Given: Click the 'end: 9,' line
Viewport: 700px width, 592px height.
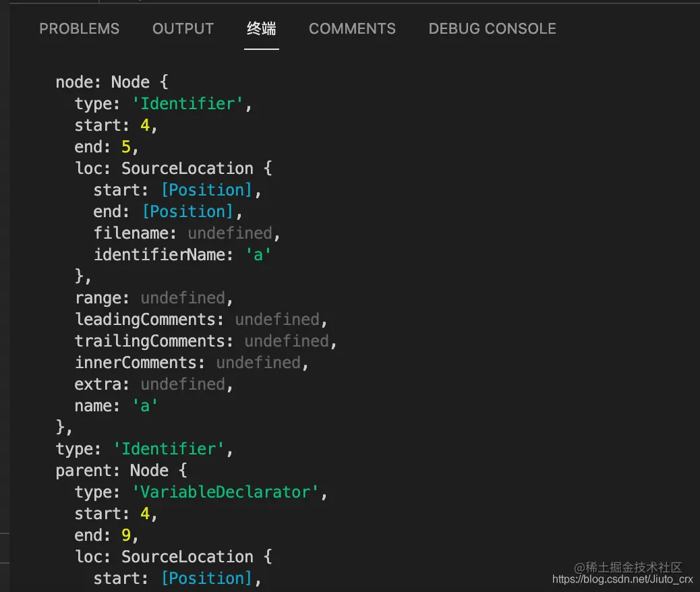Looking at the screenshot, I should point(107,535).
